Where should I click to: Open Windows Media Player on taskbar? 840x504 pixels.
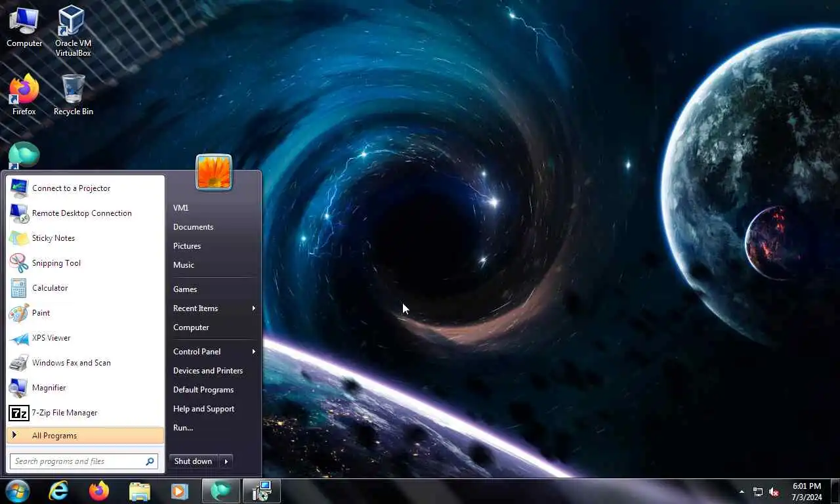point(179,491)
